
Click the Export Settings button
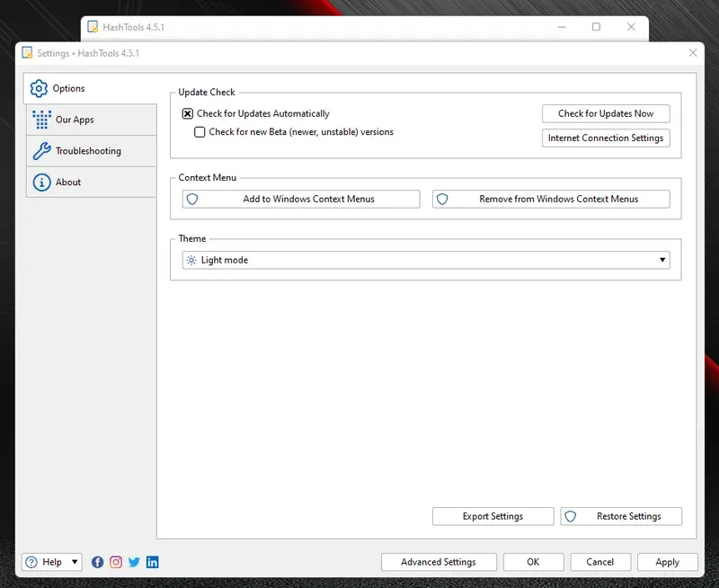click(x=493, y=516)
